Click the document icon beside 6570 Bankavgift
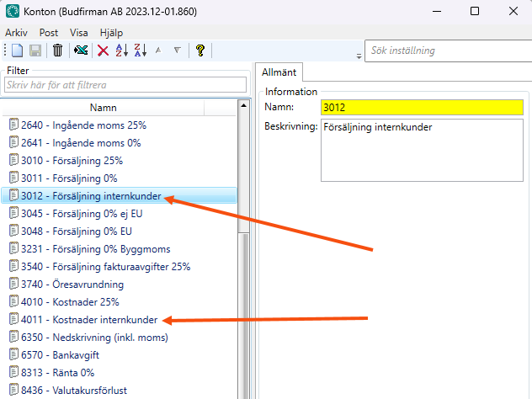The width and height of the screenshot is (532, 399). pyautogui.click(x=13, y=354)
